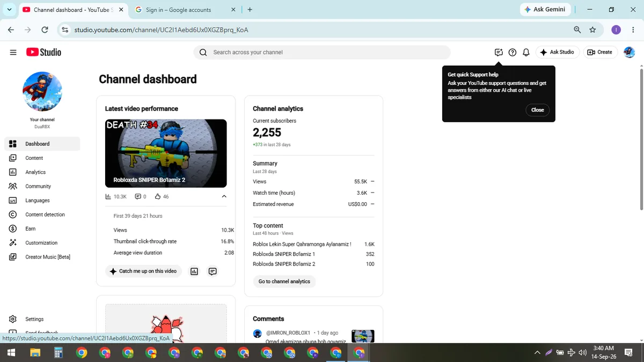Click the Average view duration row
The width and height of the screenshot is (644, 362).
174,253
